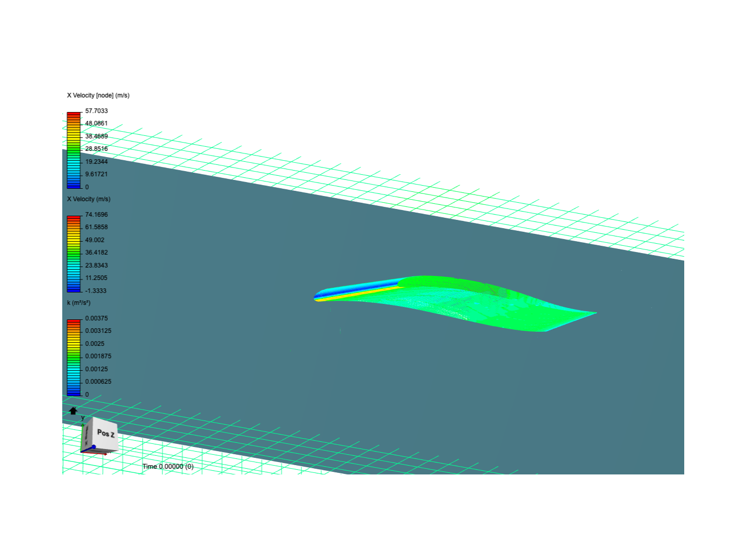
Task: Select the Pos Z face of the ViewCube
Action: (x=104, y=434)
